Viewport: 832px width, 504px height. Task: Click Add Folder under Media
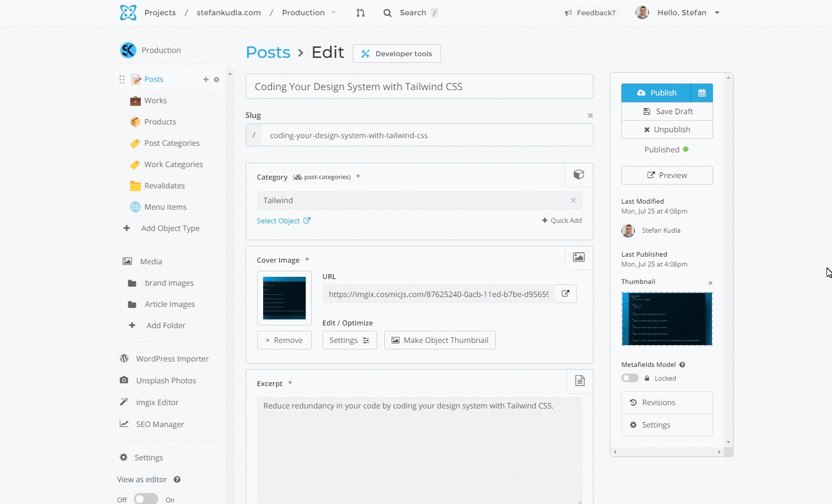(158, 325)
